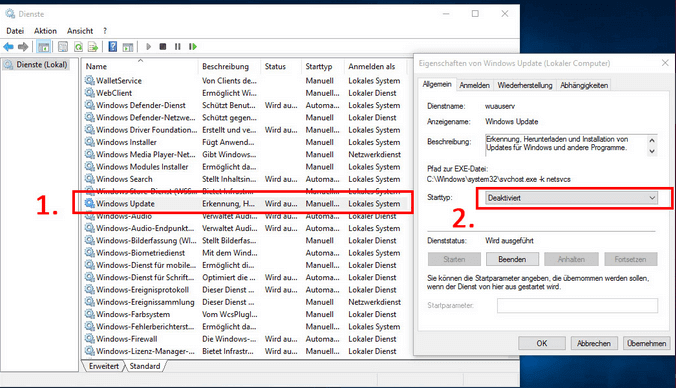Open the ? help menu
Screen dimensions: 676x388
click(x=105, y=31)
